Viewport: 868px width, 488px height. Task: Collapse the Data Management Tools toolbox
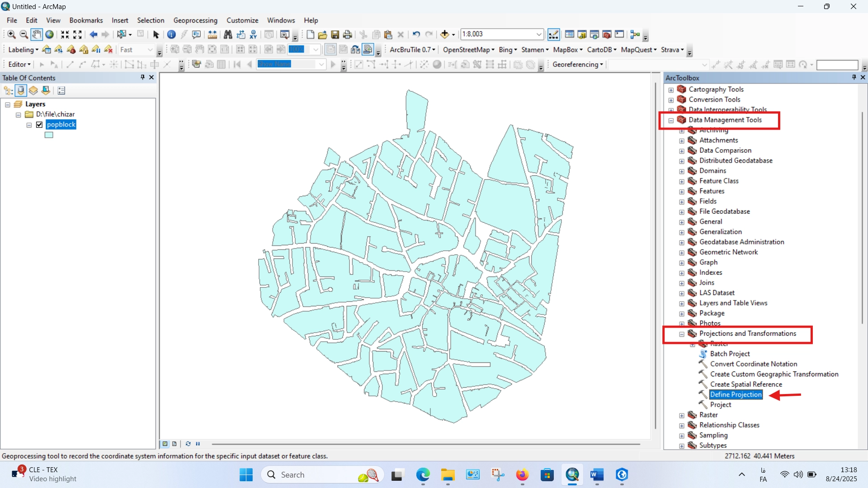[671, 120]
